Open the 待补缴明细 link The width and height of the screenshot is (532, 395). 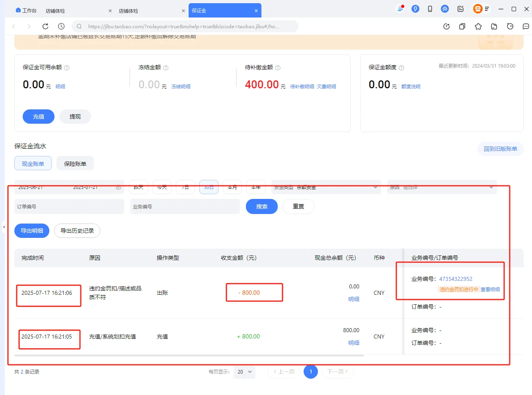[302, 86]
